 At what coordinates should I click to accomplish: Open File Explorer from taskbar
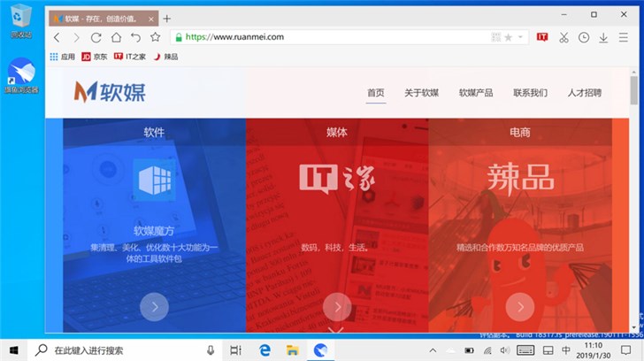[x=293, y=350]
